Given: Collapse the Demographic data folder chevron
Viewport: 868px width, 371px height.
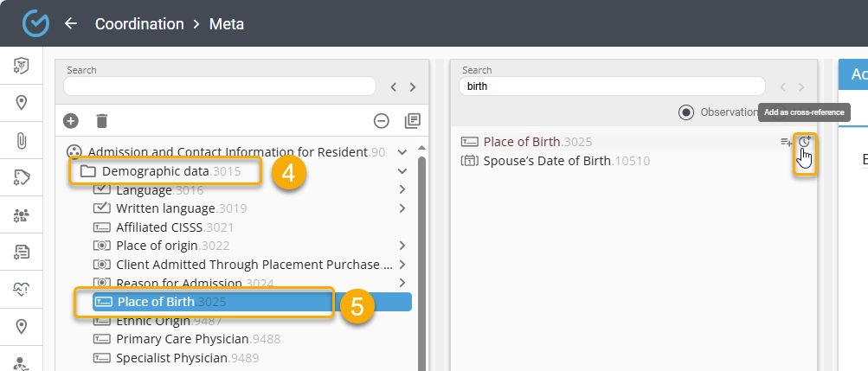Looking at the screenshot, I should click(x=402, y=171).
